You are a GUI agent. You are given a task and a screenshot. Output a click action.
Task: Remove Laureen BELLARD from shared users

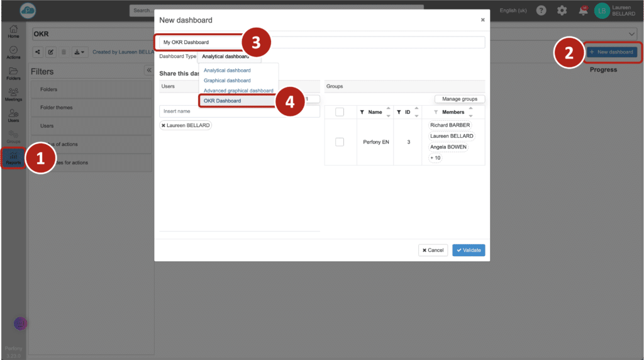click(x=164, y=126)
